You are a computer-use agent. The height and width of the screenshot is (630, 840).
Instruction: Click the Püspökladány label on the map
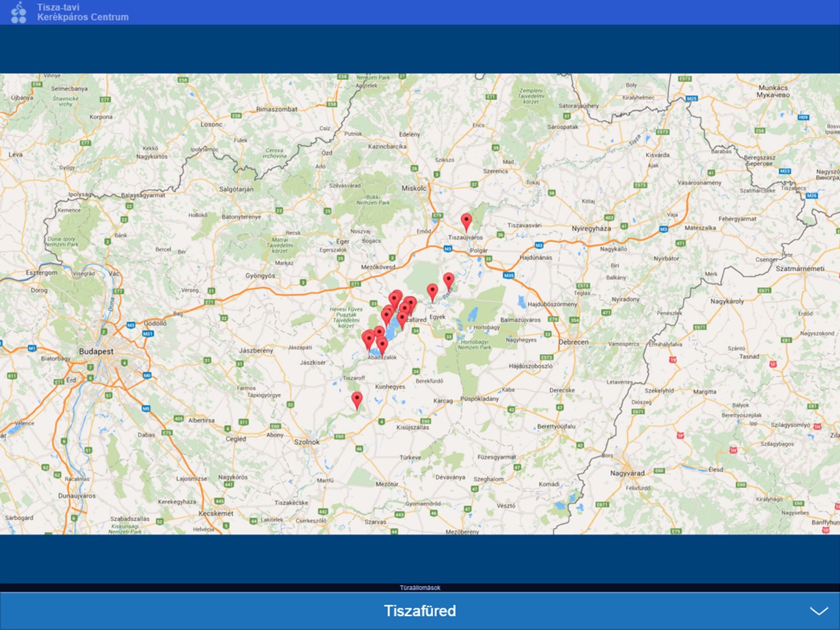point(479,399)
